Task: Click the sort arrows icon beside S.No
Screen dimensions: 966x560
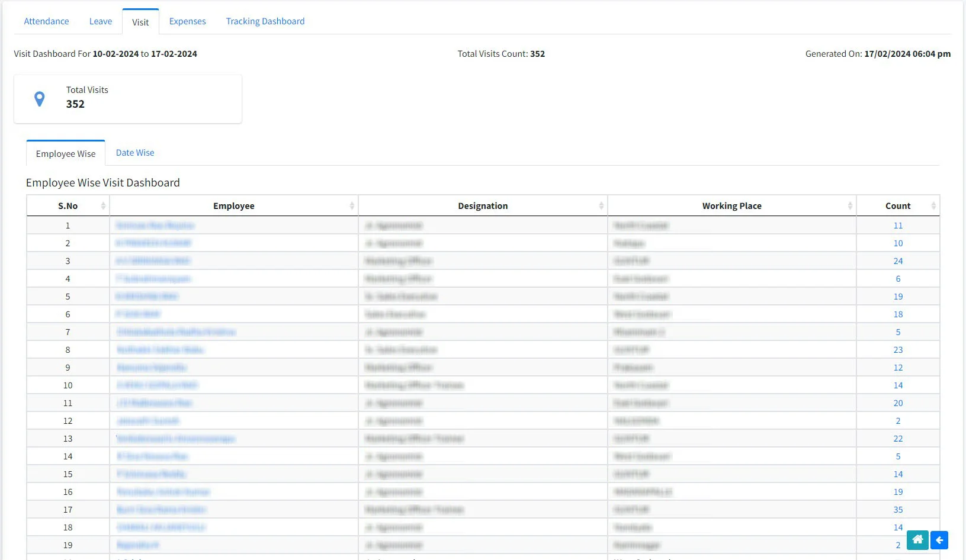Action: (x=103, y=205)
